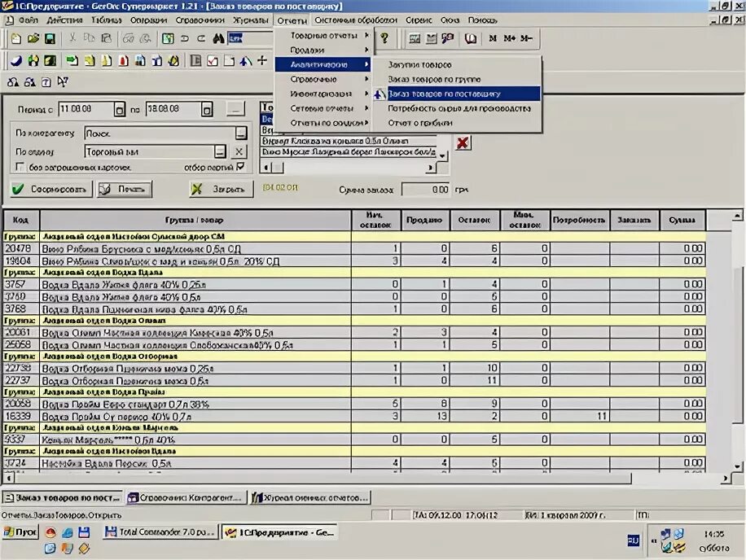
Task: Click the yellow question mark Help icon
Action: pyautogui.click(x=384, y=38)
